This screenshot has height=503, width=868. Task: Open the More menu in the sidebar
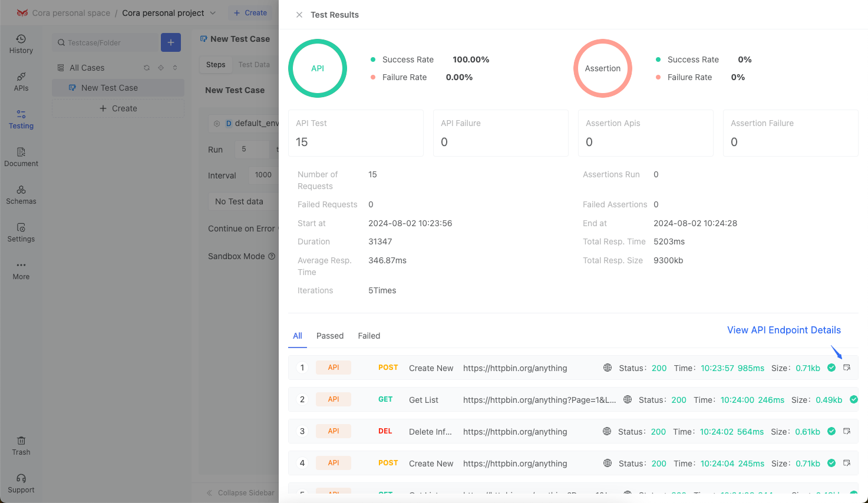(21, 270)
